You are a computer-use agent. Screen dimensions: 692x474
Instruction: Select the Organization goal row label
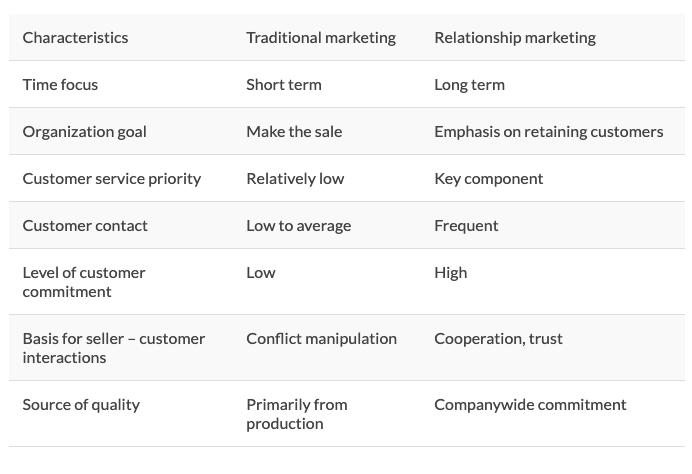click(85, 132)
